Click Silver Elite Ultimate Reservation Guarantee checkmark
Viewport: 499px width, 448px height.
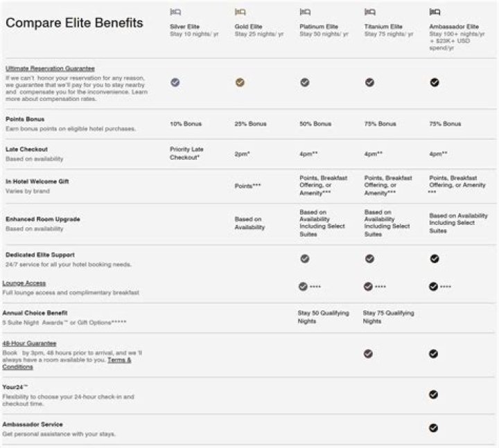(175, 82)
